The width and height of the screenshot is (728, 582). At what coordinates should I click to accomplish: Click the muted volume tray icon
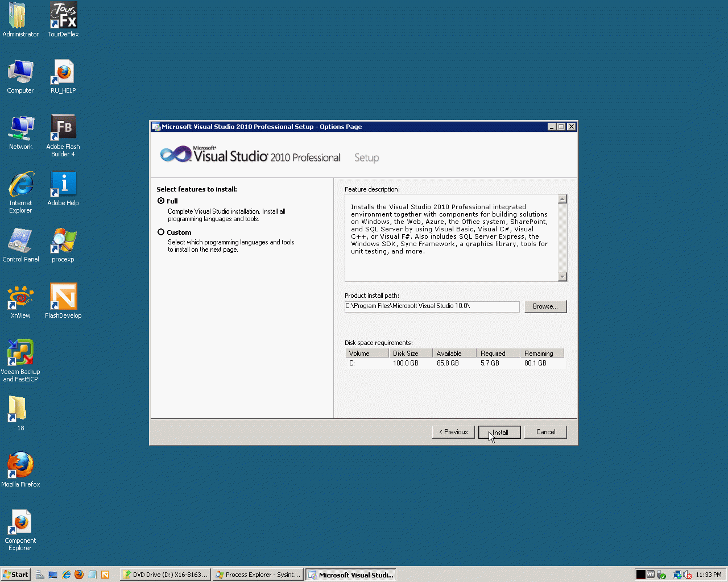coord(687,575)
